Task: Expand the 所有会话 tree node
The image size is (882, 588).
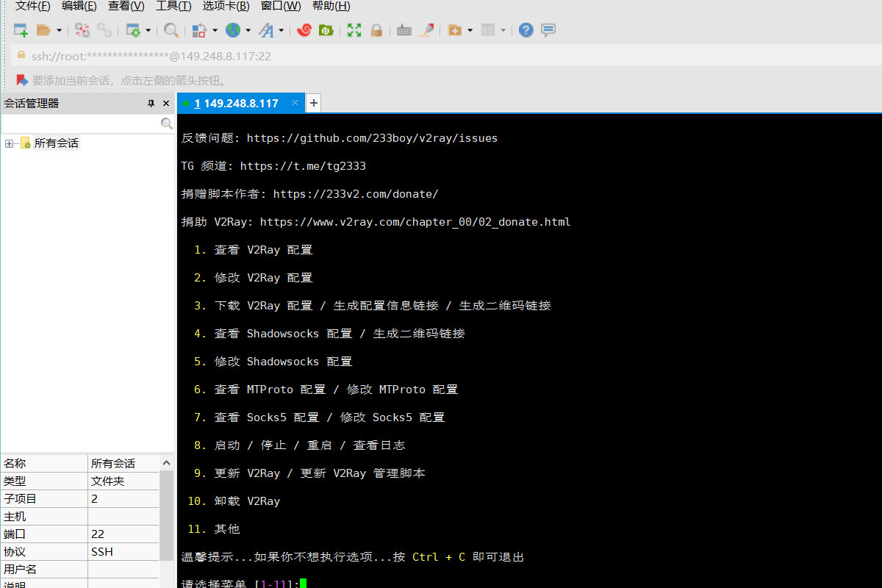Action: pos(9,143)
